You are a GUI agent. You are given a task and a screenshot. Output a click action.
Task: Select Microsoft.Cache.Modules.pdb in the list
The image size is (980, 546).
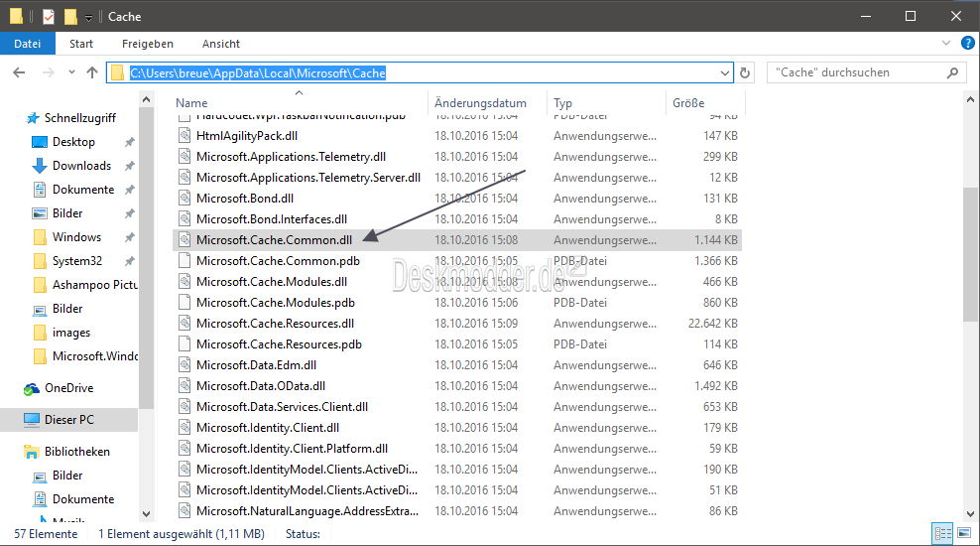point(276,303)
